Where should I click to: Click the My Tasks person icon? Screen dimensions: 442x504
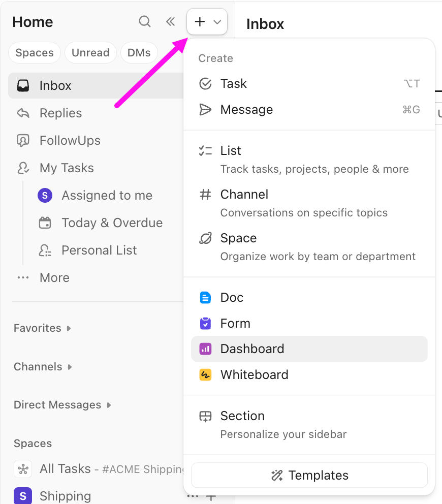tap(23, 168)
